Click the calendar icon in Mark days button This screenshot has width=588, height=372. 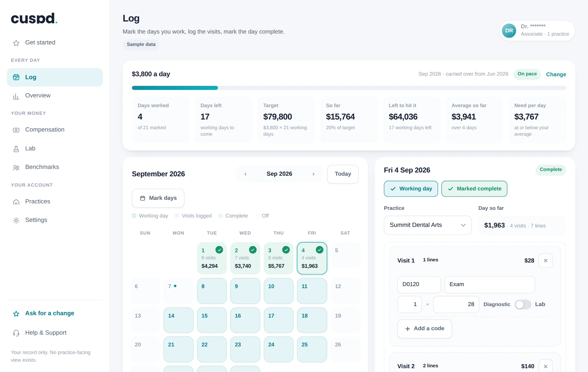[143, 198]
